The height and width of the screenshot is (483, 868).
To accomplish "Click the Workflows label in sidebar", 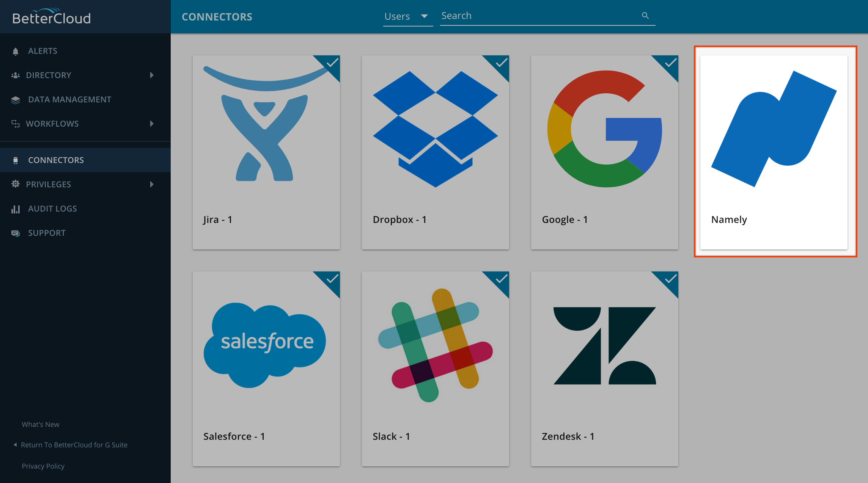I will 52,124.
